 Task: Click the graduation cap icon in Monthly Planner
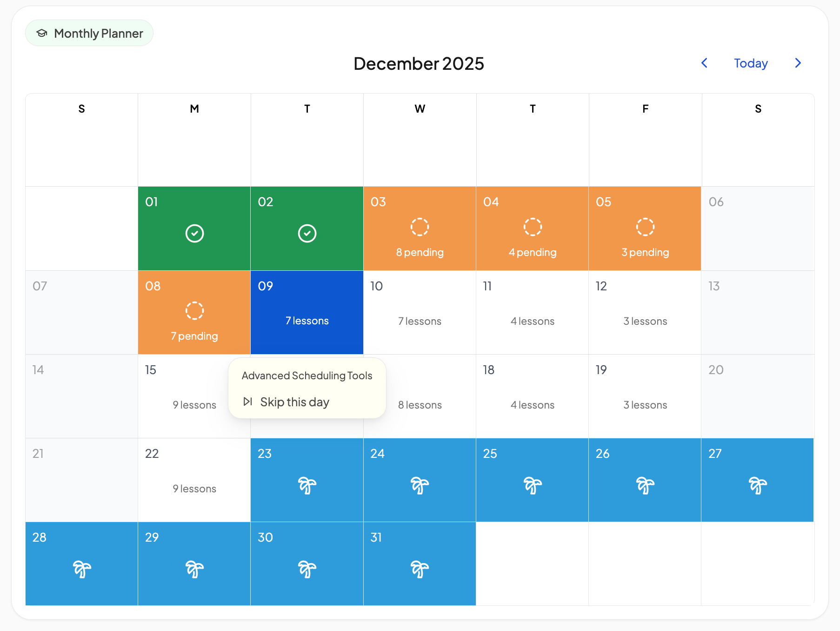(42, 33)
